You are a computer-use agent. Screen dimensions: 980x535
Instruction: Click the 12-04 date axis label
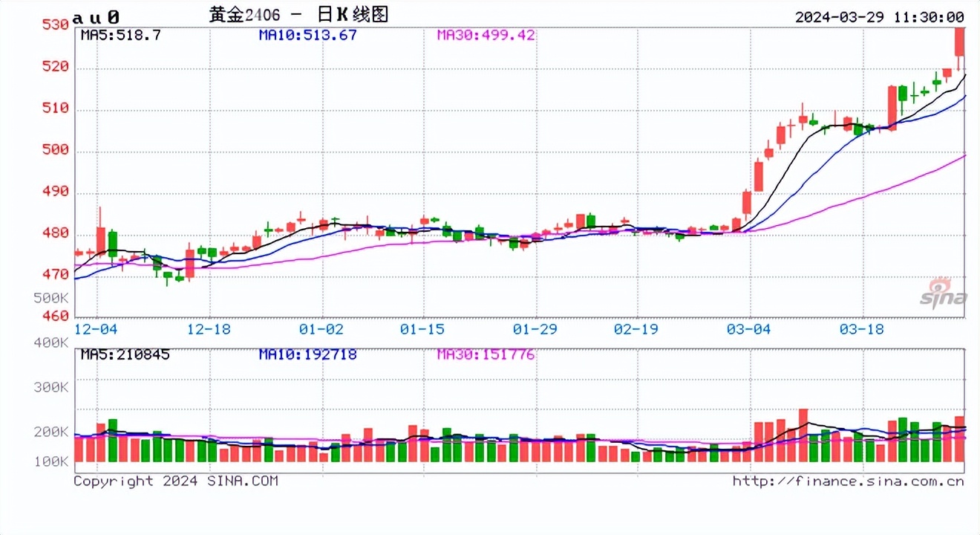(x=95, y=328)
